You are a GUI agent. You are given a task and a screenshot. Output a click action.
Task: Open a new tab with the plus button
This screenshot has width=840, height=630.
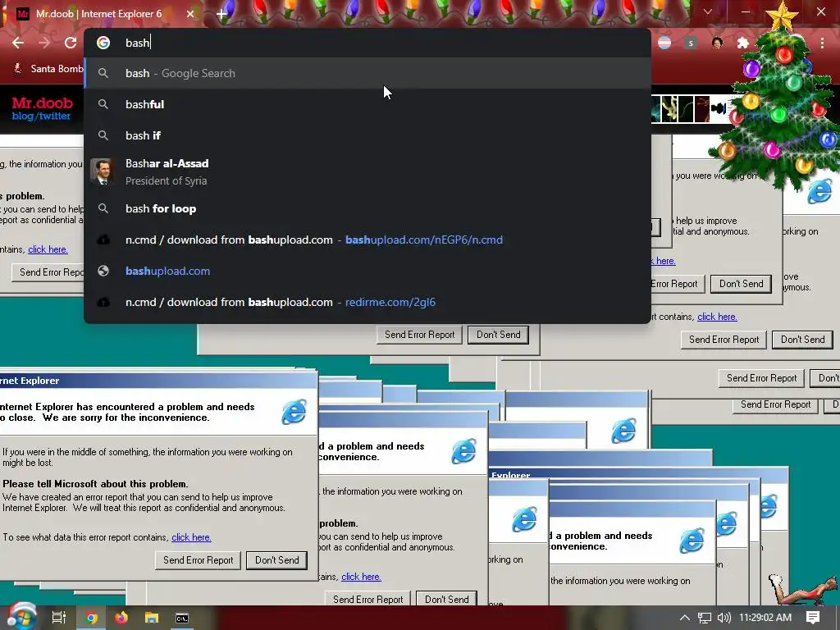(221, 15)
